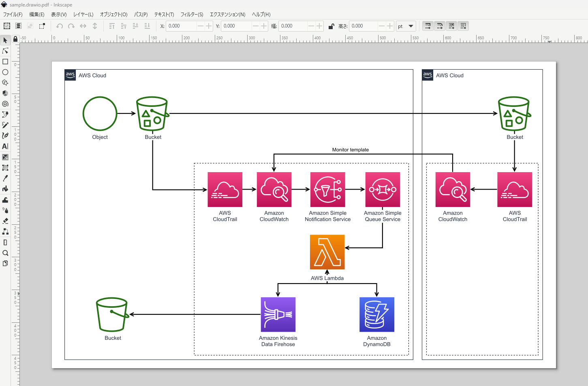Increase the X value with plus button
Screen dimensions: 588x386
[209, 26]
